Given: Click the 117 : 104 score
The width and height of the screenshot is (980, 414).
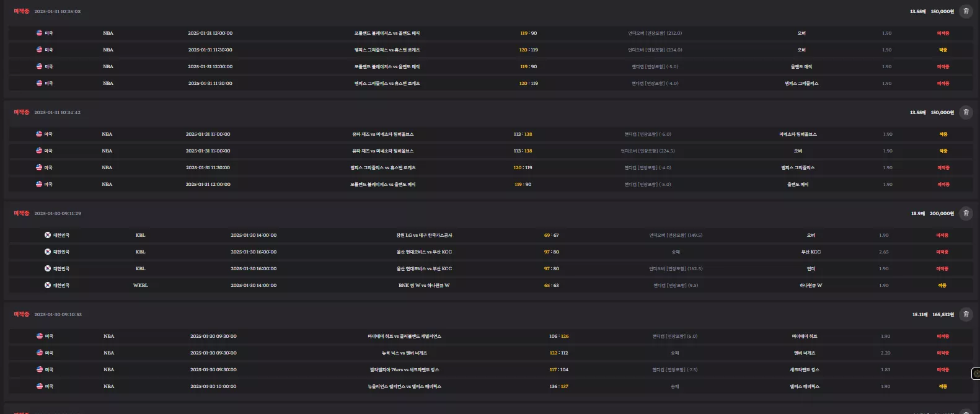Looking at the screenshot, I should pos(558,370).
